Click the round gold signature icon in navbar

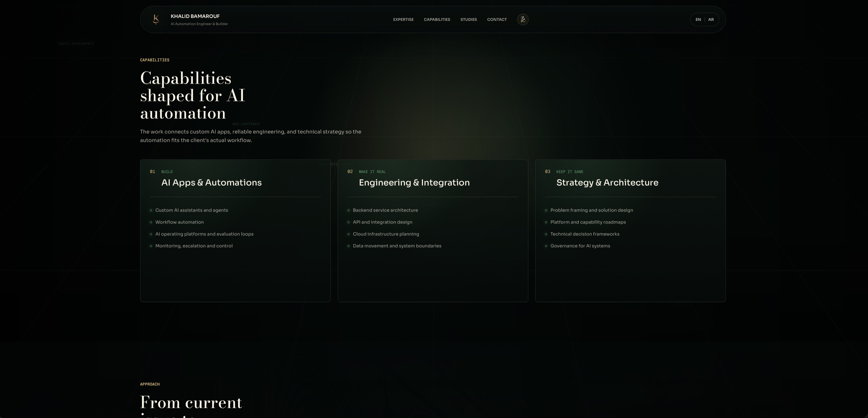[522, 20]
